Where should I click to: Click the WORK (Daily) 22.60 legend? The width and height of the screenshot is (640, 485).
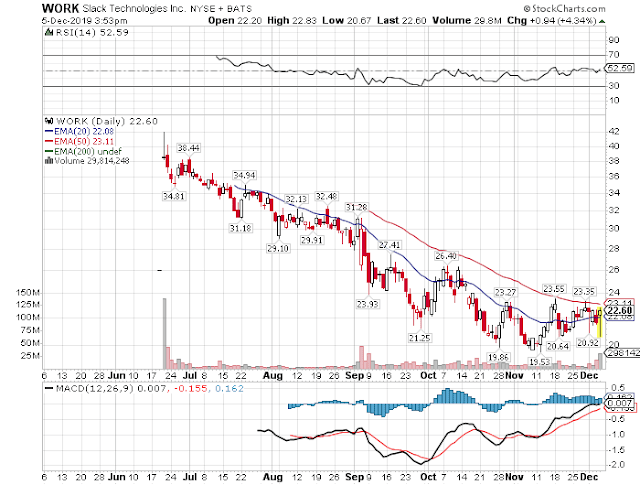tap(107, 121)
